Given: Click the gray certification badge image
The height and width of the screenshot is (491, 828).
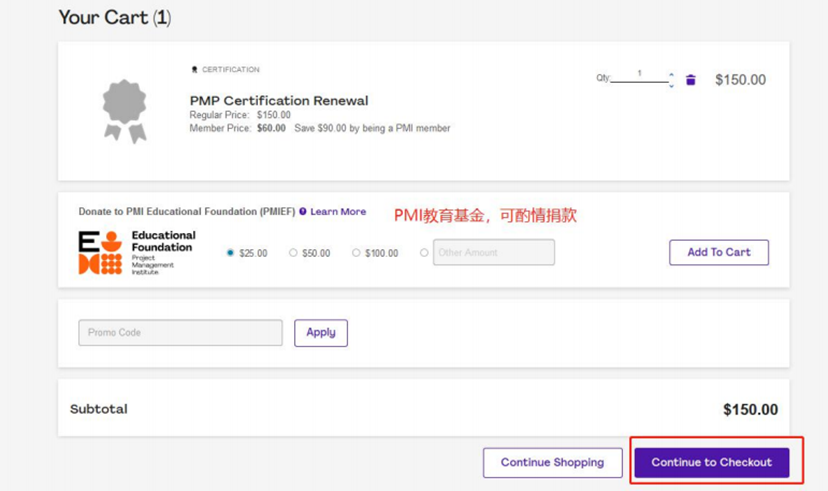Looking at the screenshot, I should [x=125, y=109].
